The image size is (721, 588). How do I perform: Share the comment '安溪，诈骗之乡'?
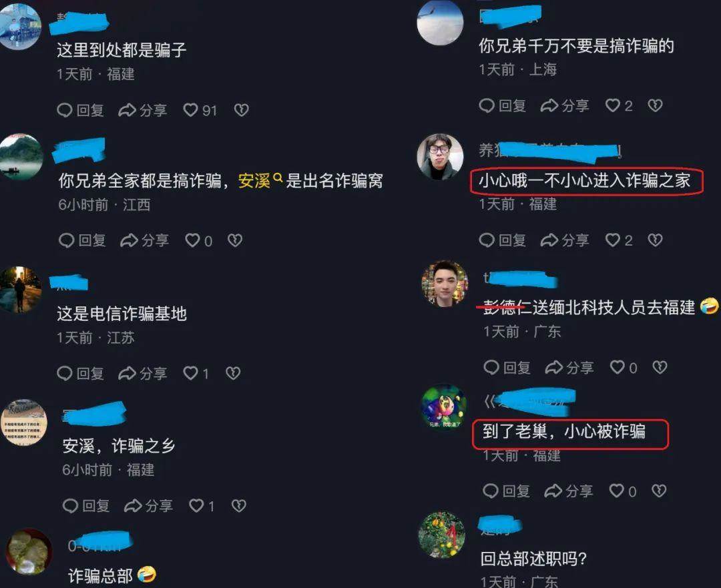[148, 506]
